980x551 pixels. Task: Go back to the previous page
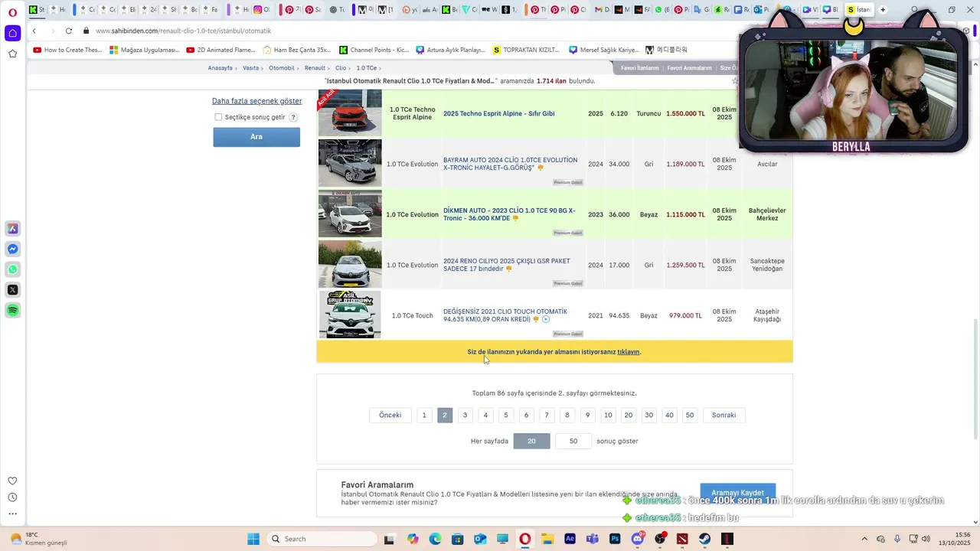(34, 31)
